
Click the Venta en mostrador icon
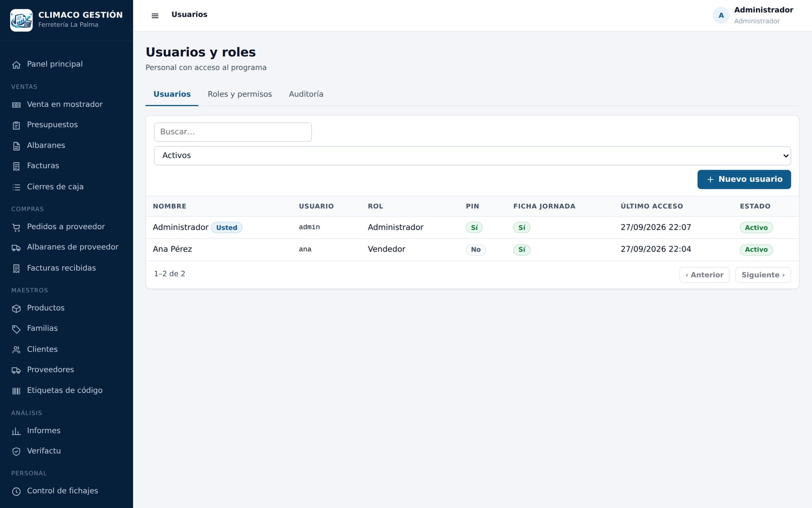pyautogui.click(x=16, y=105)
